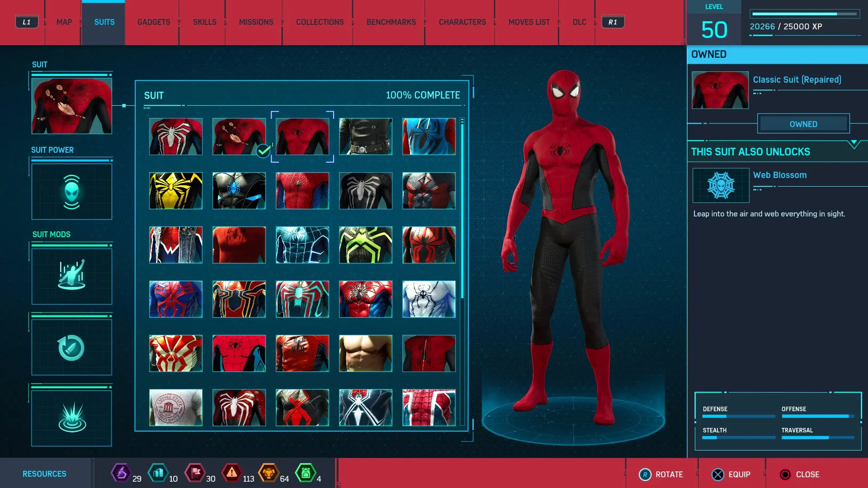Image resolution: width=868 pixels, height=488 pixels.
Task: Click the Classic Suit (Repaired) preview image
Action: pos(720,90)
